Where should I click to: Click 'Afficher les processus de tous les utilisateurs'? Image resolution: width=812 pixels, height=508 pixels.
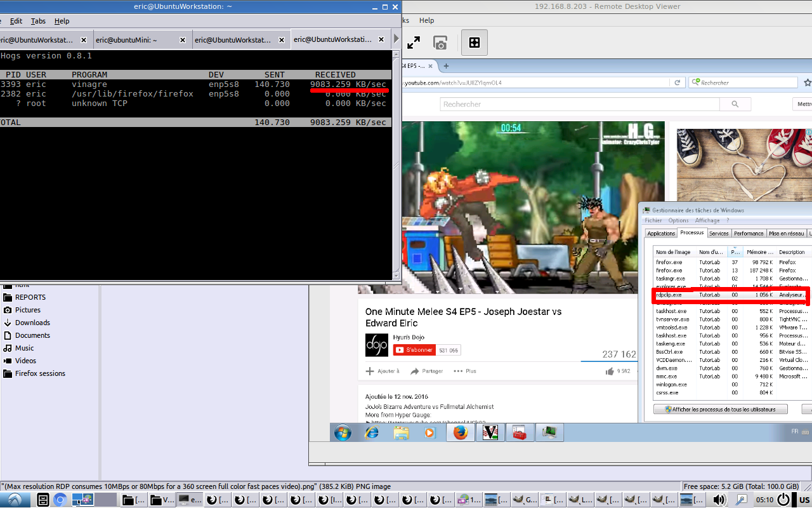point(721,409)
